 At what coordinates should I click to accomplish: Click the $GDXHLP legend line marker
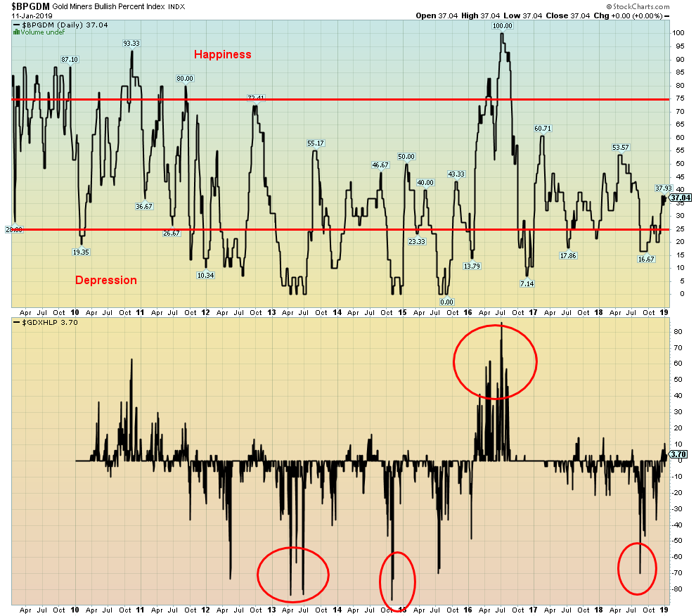pos(17,321)
